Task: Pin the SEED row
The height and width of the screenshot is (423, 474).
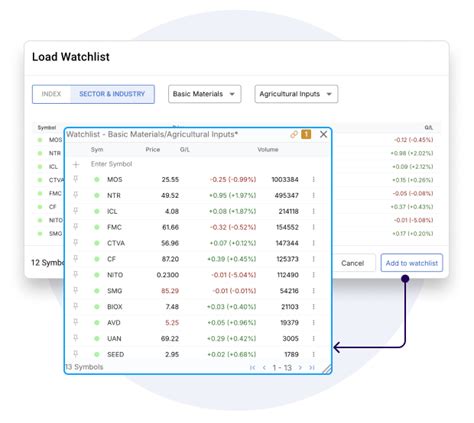Action: pyautogui.click(x=76, y=354)
